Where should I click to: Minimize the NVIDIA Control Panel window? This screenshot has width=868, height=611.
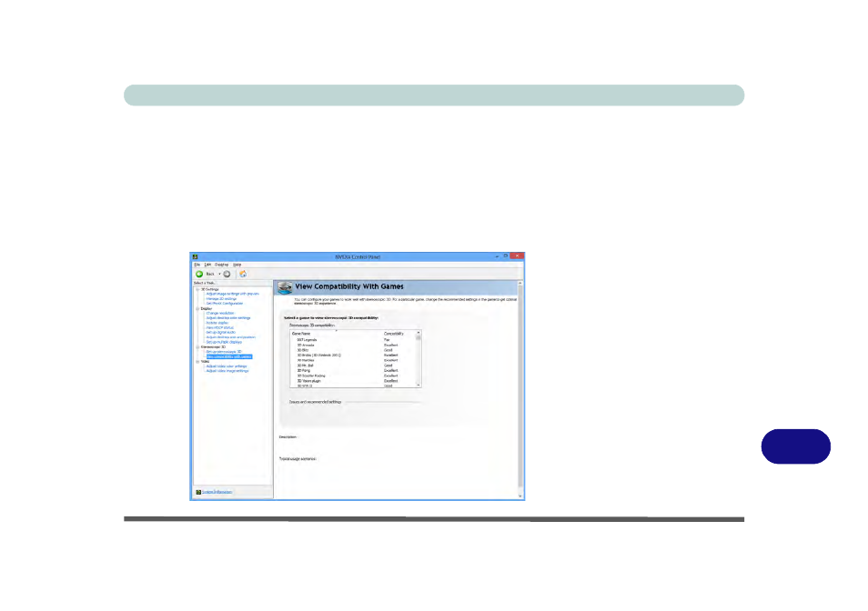click(497, 256)
